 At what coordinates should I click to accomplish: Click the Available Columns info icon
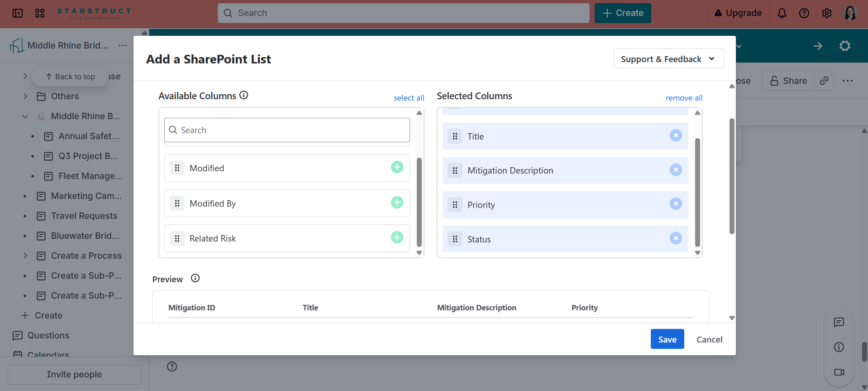tap(243, 95)
